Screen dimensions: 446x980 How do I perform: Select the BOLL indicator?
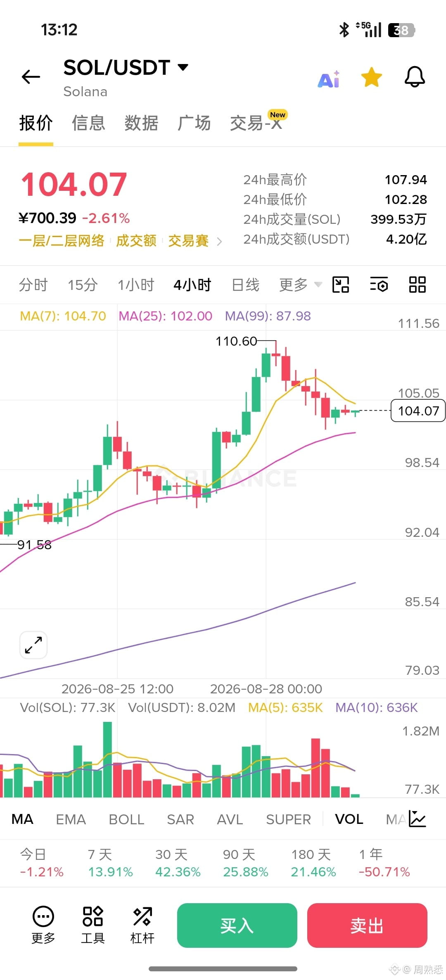[126, 819]
